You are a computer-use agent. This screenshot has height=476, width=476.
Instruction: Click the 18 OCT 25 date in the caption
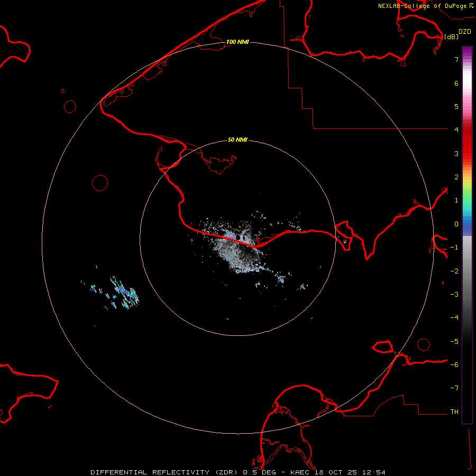tap(337, 472)
